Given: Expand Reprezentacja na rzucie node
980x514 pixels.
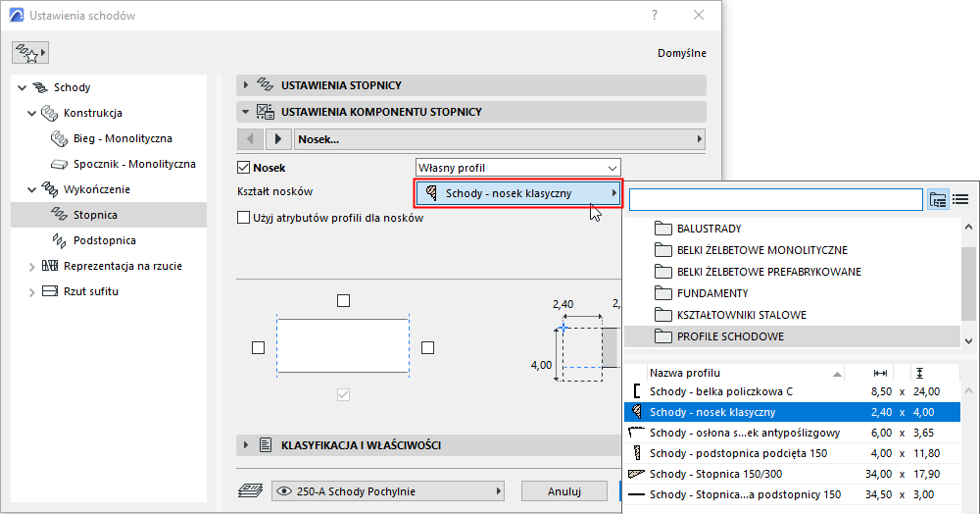Looking at the screenshot, I should [x=32, y=267].
